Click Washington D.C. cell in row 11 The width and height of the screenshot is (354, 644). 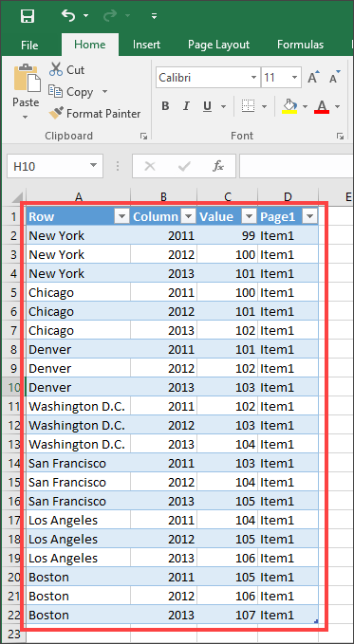(x=78, y=407)
